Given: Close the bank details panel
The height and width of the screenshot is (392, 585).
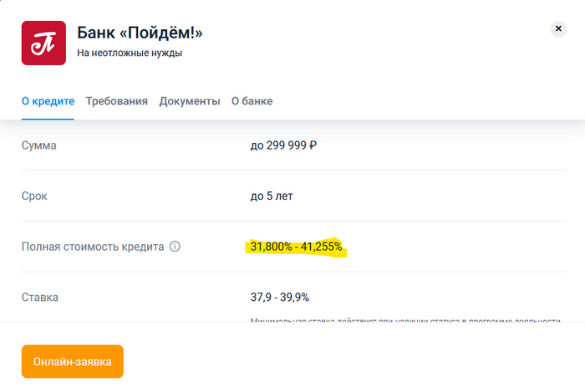Looking at the screenshot, I should click(x=558, y=29).
